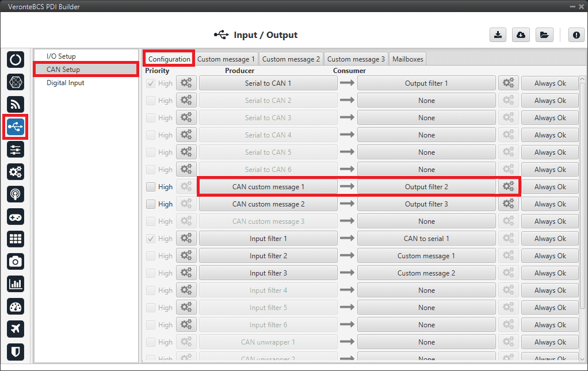Click the CAN custom message 1 producer button
Image resolution: width=588 pixels, height=371 pixels.
pos(268,186)
